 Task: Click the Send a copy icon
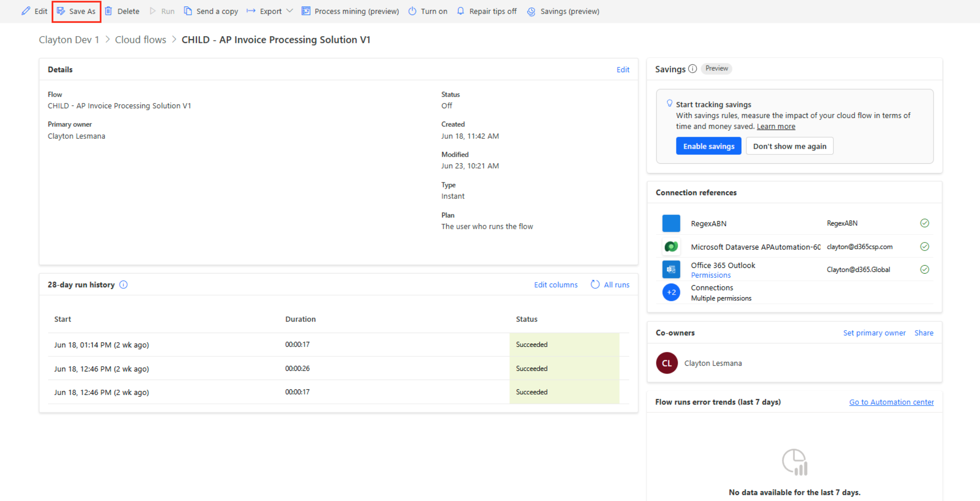(x=188, y=11)
